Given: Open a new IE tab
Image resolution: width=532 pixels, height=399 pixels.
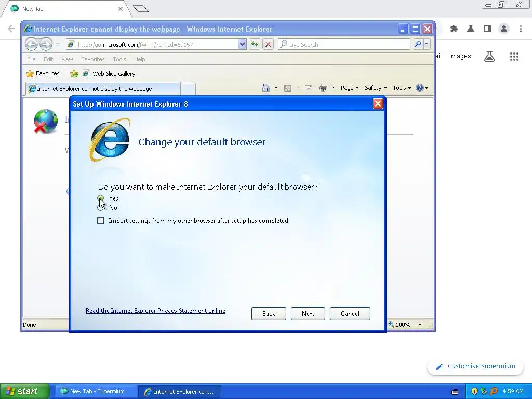Looking at the screenshot, I should 188,89.
